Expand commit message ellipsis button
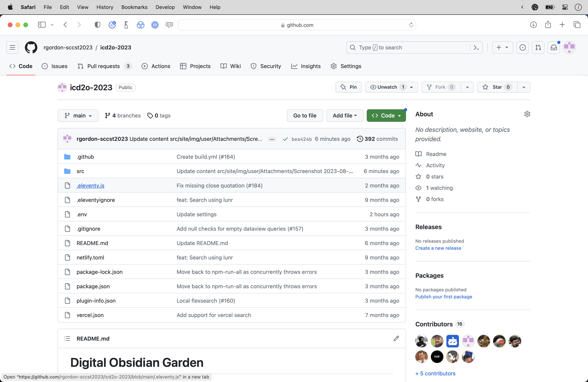The height and width of the screenshot is (382, 588). 272,139
